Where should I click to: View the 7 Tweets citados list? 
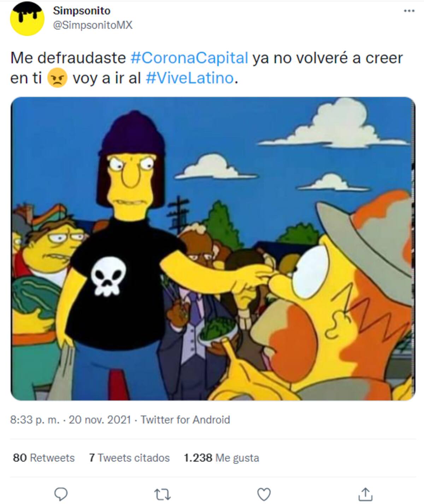[129, 458]
